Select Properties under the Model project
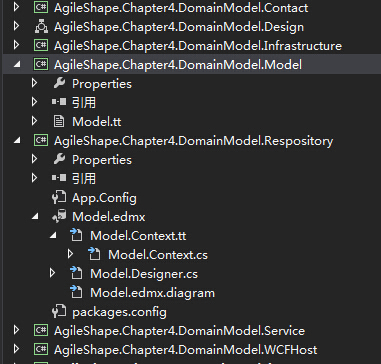 (102, 84)
